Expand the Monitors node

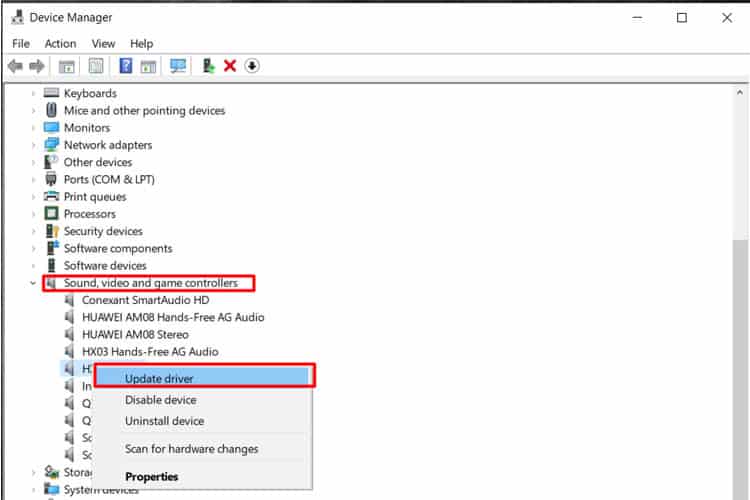(x=33, y=128)
